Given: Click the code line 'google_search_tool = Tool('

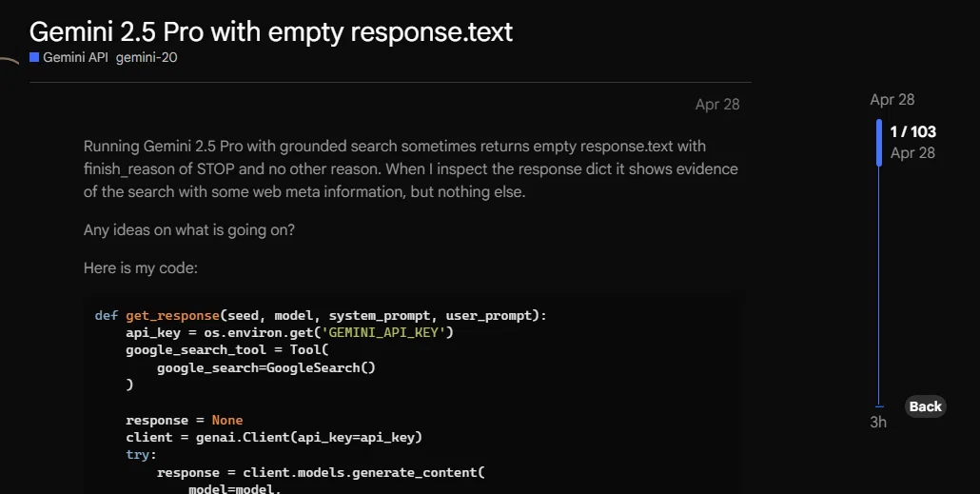Looking at the screenshot, I should (x=227, y=350).
